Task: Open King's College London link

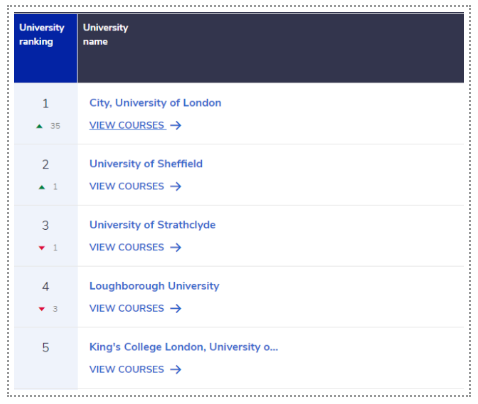Action: pyautogui.click(x=184, y=347)
